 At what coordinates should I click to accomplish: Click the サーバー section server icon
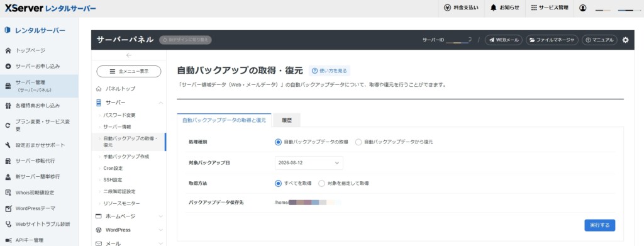(99, 103)
